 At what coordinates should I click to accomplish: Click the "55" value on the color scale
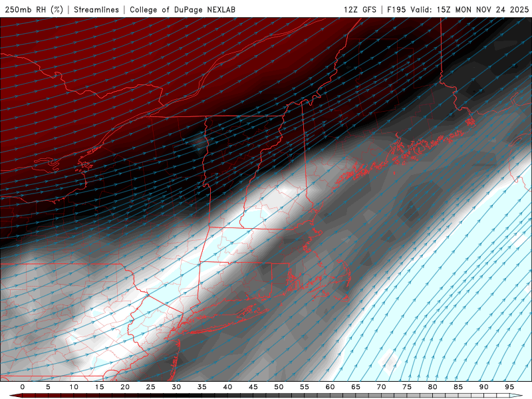[305, 387]
